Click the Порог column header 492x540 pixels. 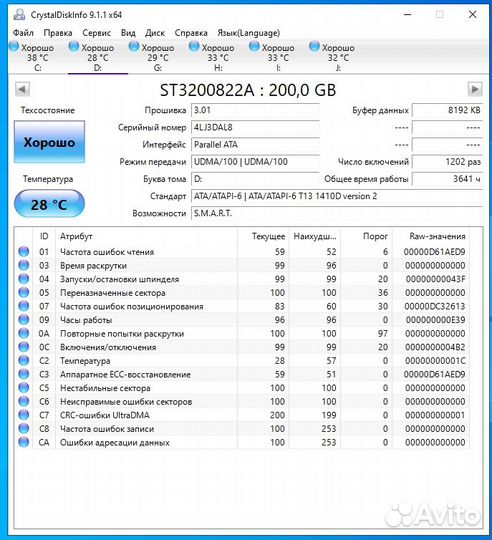click(x=367, y=236)
